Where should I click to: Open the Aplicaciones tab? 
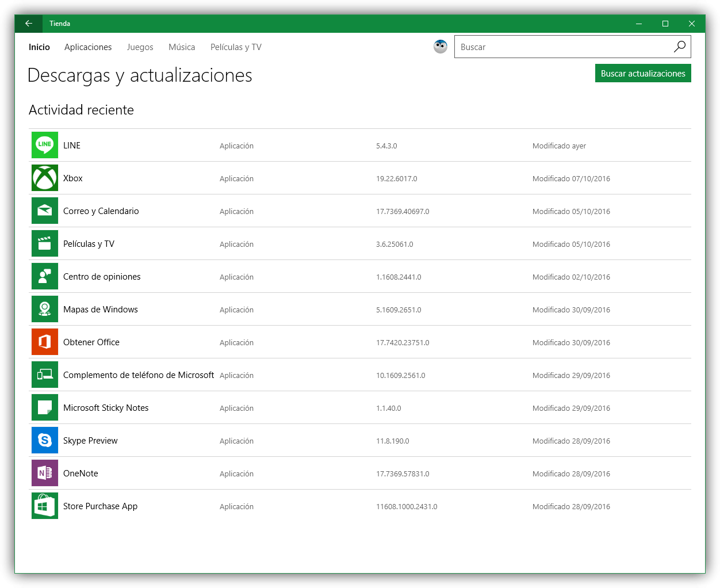point(88,47)
